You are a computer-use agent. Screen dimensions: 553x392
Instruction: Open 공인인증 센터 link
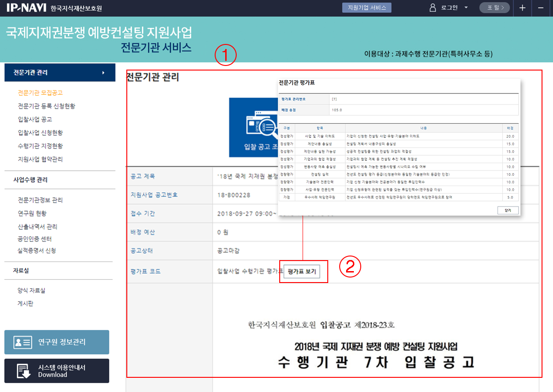click(35, 239)
